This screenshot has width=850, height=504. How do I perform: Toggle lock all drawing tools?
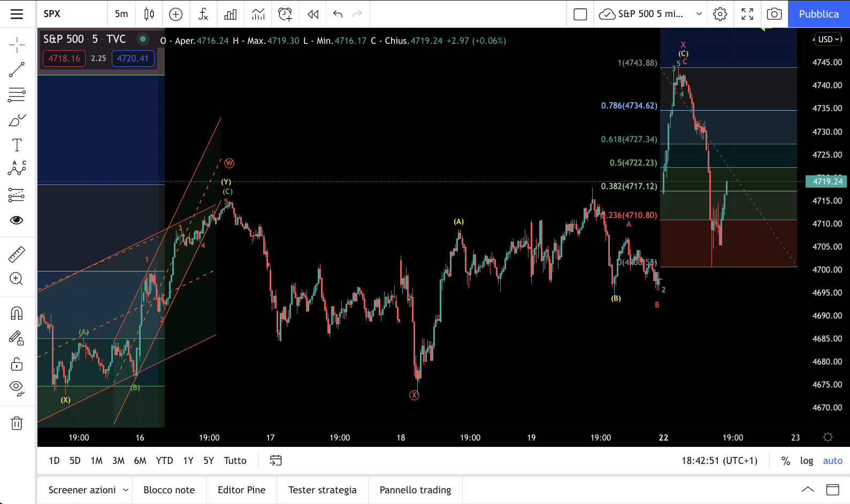pyautogui.click(x=17, y=364)
